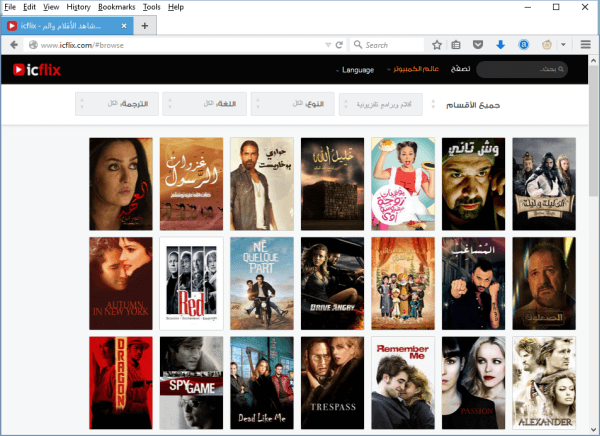Click the yellow face extension icon
The height and width of the screenshot is (436, 600).
(x=547, y=45)
